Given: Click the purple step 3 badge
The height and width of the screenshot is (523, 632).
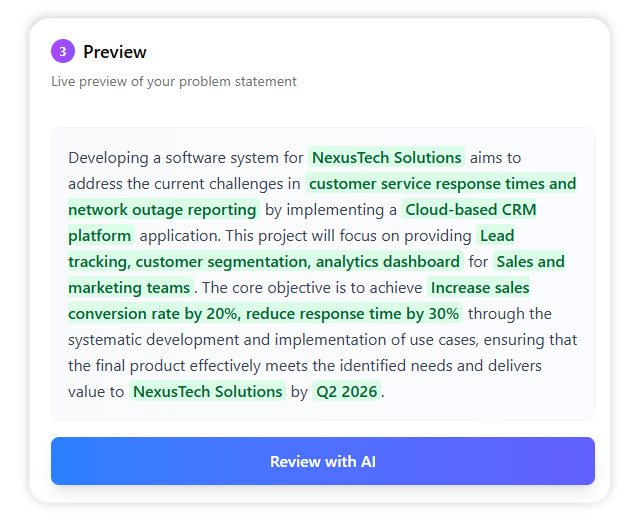Looking at the screenshot, I should (x=63, y=51).
